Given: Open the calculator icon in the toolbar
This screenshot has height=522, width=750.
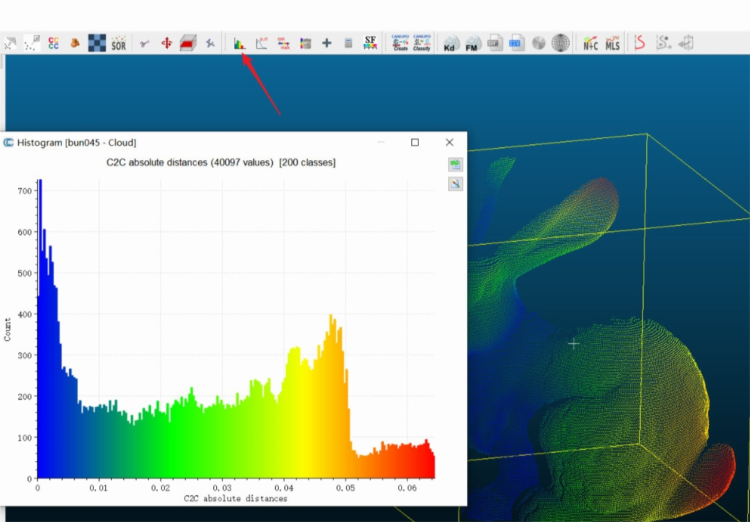Looking at the screenshot, I should point(348,44).
